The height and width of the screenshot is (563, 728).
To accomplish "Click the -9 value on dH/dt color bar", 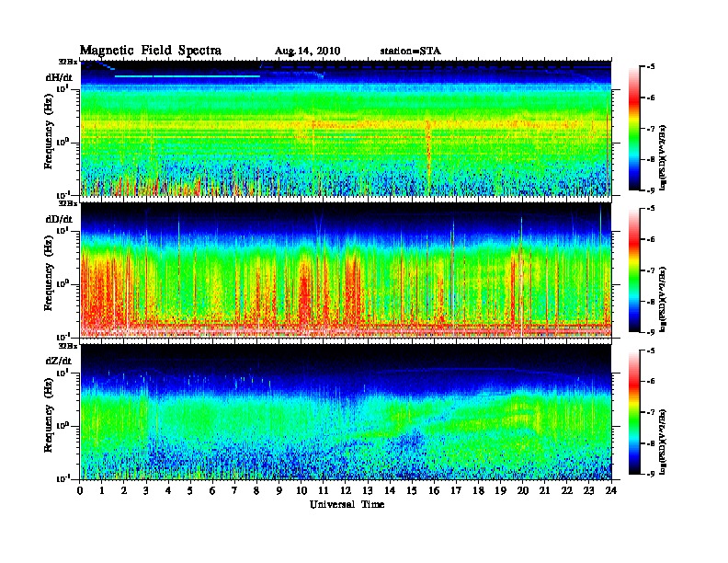I will 650,190.
